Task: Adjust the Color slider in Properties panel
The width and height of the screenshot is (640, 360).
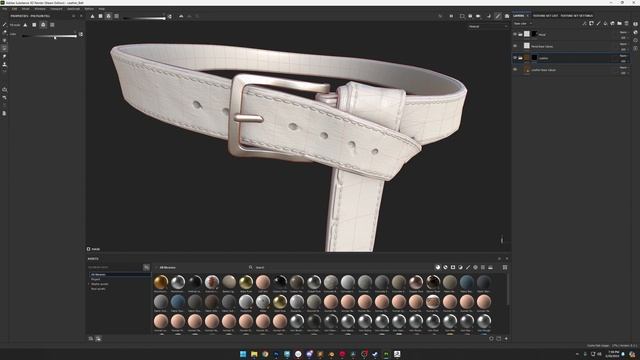Action: pyautogui.click(x=49, y=36)
